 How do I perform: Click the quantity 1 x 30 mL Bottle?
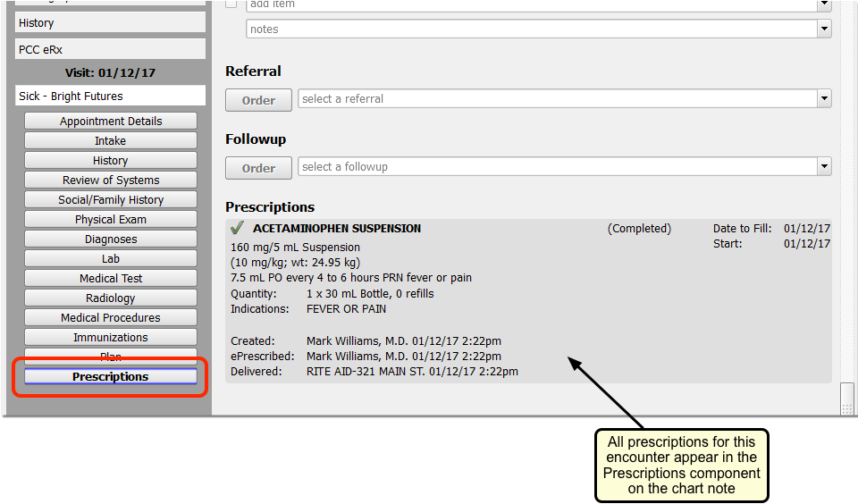[x=370, y=294]
